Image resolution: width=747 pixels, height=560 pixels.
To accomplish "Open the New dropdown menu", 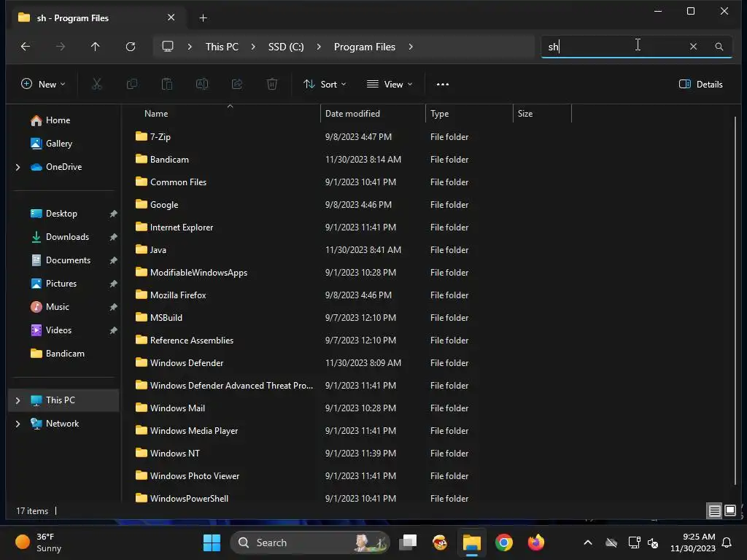I will 43,85.
